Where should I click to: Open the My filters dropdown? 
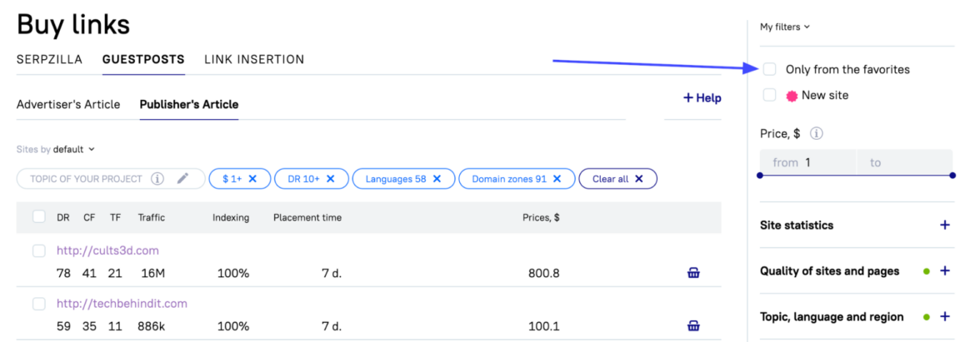785,27
